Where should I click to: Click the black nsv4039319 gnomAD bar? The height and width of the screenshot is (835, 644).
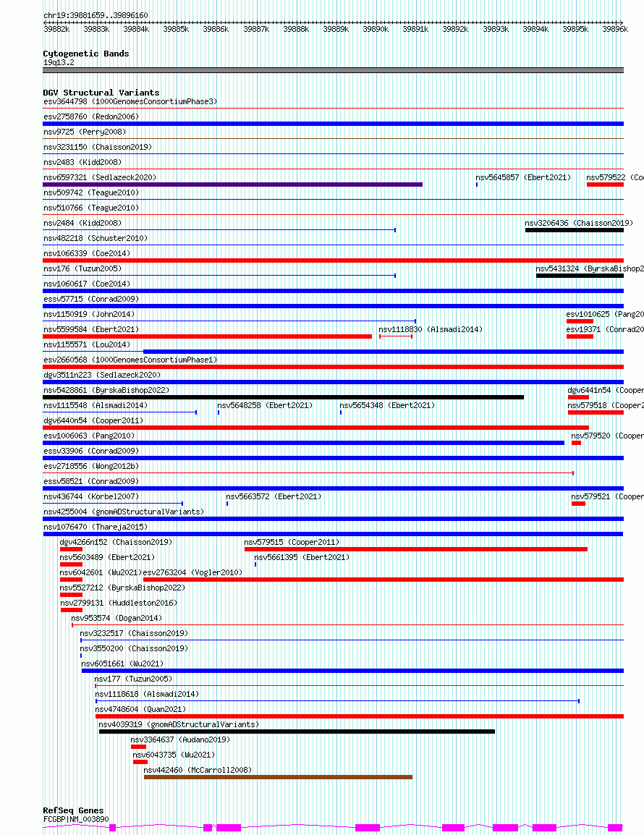click(297, 732)
